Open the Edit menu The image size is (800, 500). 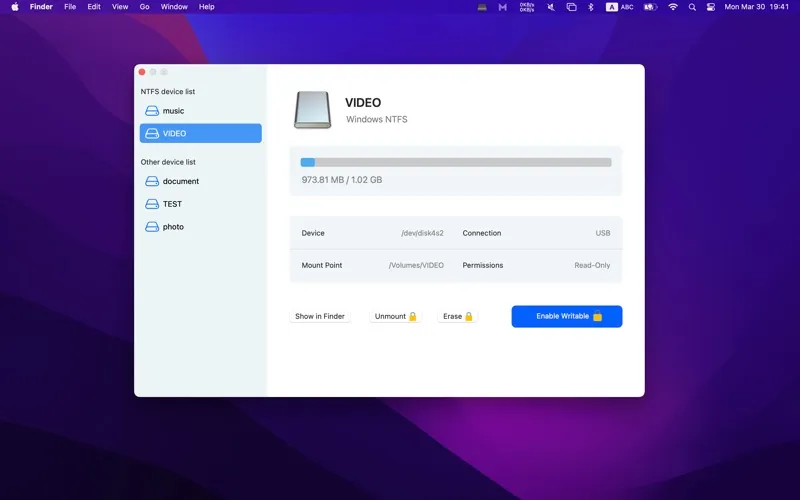click(94, 7)
